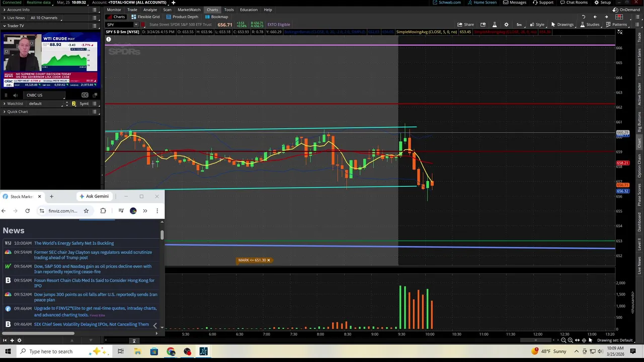Image resolution: width=644 pixels, height=362 pixels.
Task: Switch to the Monitor tab
Action: point(114,10)
